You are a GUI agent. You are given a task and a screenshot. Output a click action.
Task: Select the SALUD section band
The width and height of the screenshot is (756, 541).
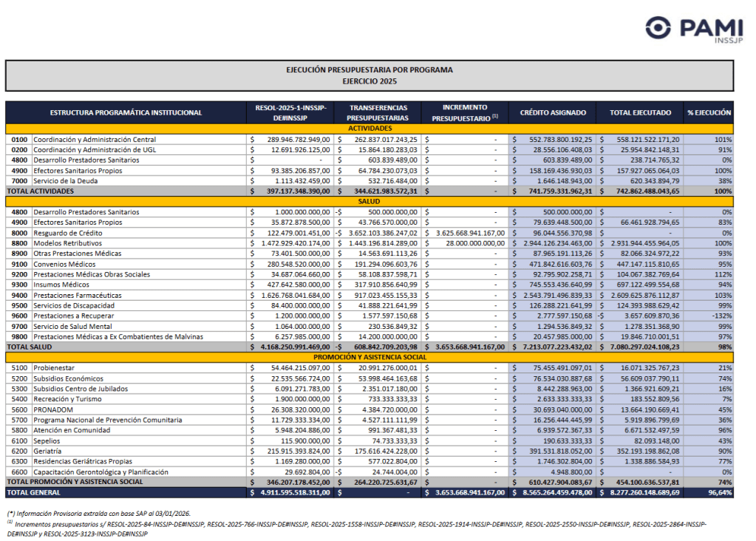[x=370, y=201]
